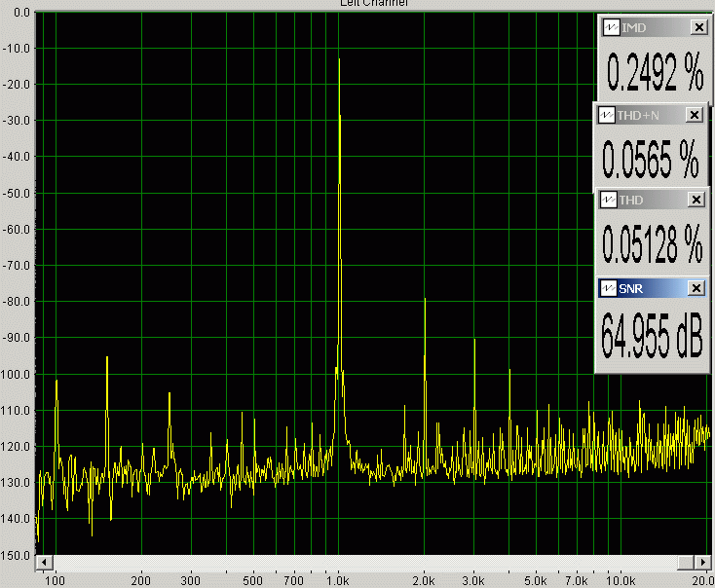Screen dimensions: 715x588
Task: Click the 7.0k frequency axis label
Action: pos(577,581)
